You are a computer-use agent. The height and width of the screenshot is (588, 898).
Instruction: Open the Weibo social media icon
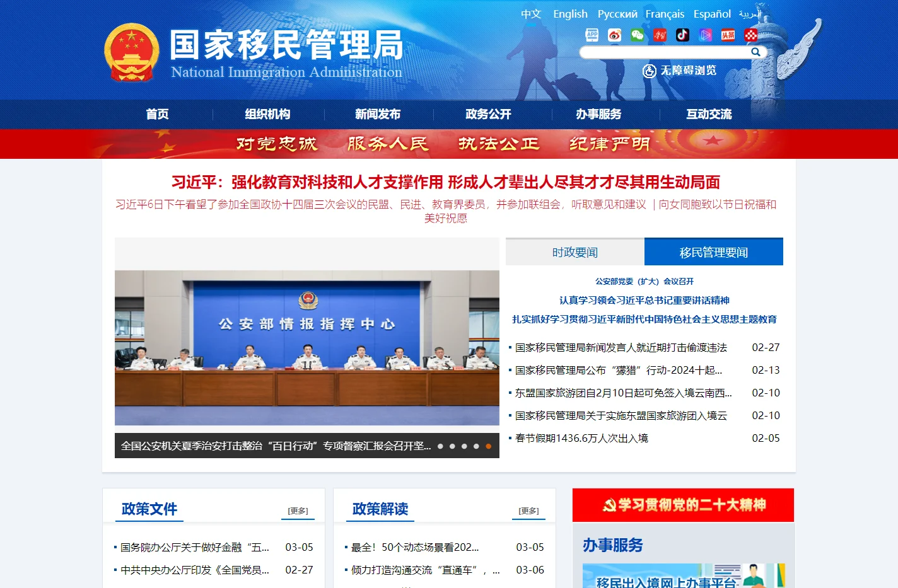tap(615, 35)
